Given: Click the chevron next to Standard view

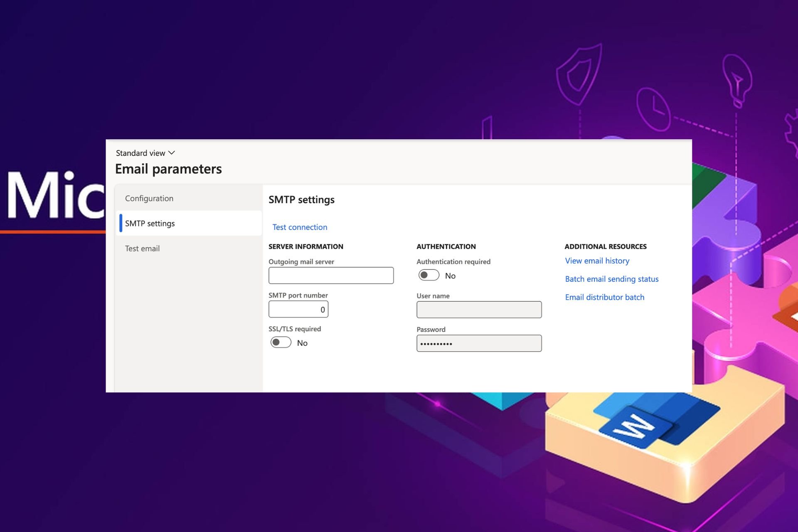Looking at the screenshot, I should tap(172, 153).
